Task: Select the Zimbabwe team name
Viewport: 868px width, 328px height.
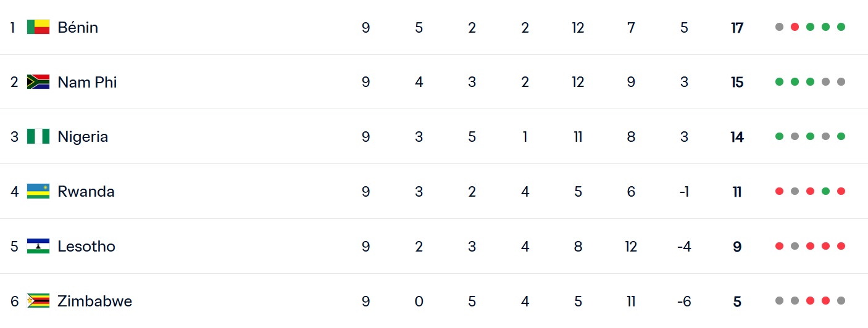Action: [x=94, y=301]
